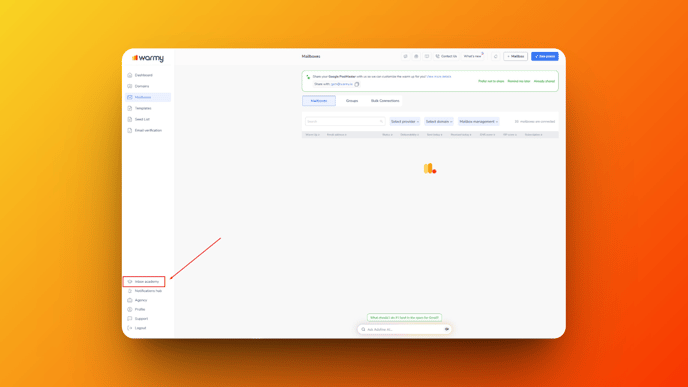Screen dimensions: 688x387
Task: Open the Inbox academy sidebar item
Action: coord(144,281)
